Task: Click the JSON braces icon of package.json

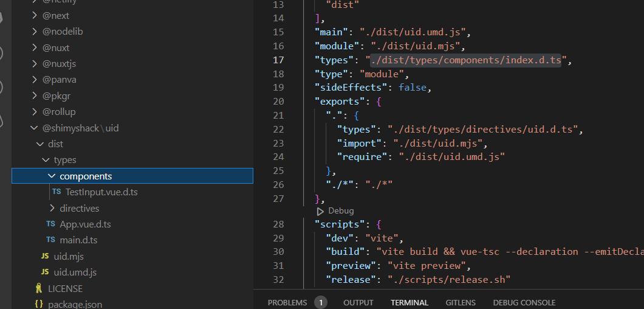Action: pos(39,305)
